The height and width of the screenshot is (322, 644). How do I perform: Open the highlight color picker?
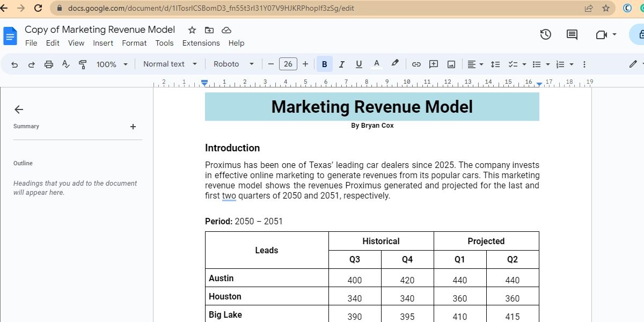click(x=395, y=64)
